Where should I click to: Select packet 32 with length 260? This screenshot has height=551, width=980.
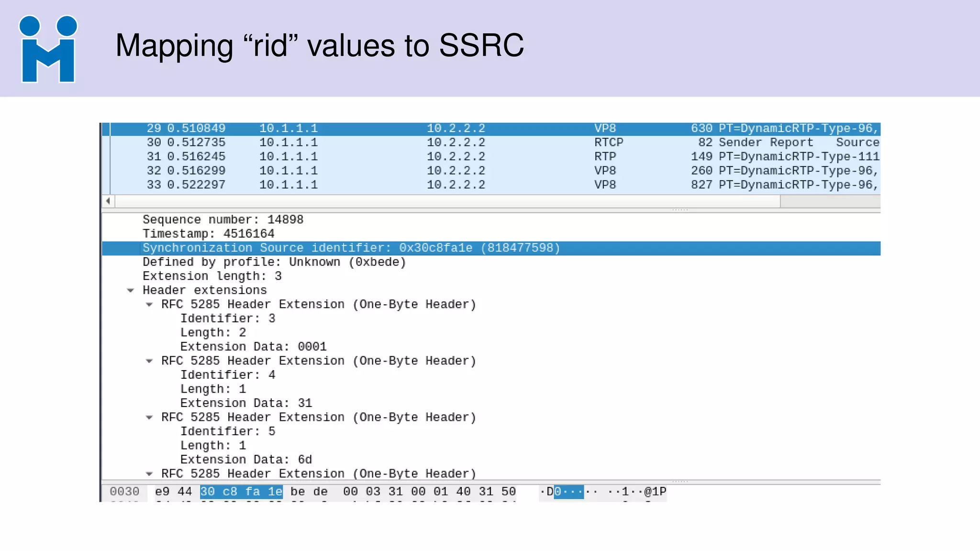pyautogui.click(x=491, y=171)
